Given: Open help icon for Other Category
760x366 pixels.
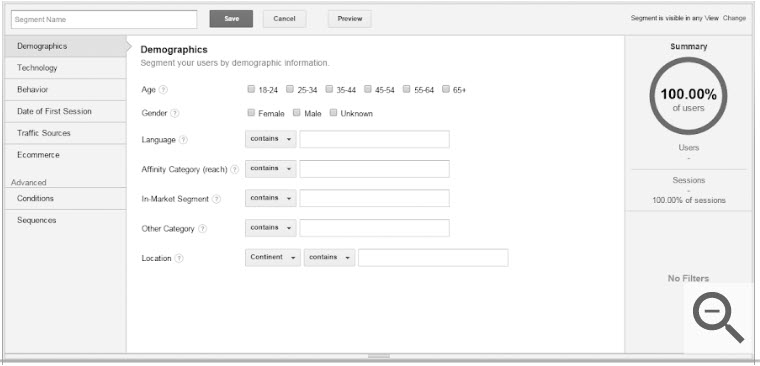Looking at the screenshot, I should (x=203, y=229).
